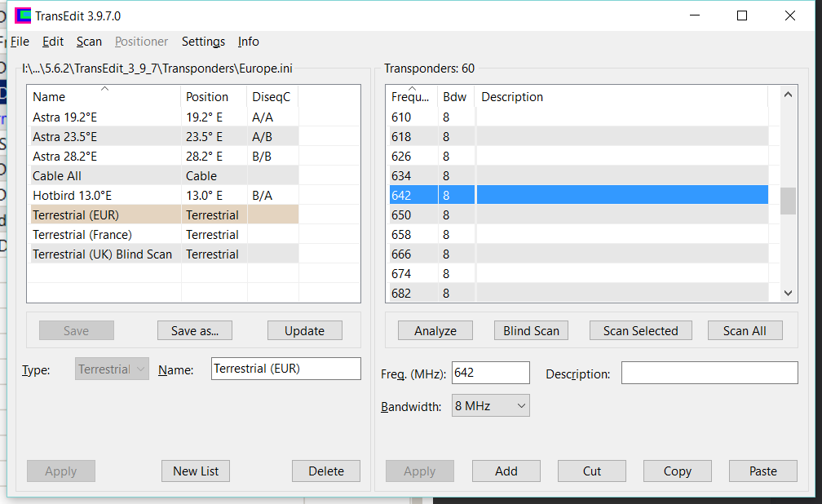Sort transponders by Frequency column header
The height and width of the screenshot is (504, 822).
(412, 96)
